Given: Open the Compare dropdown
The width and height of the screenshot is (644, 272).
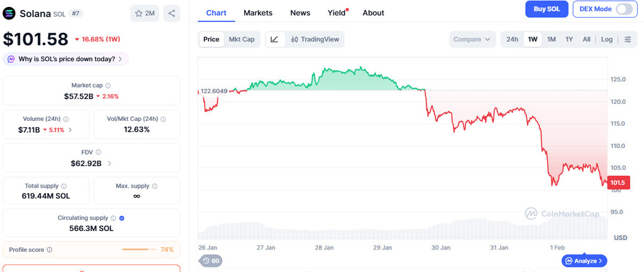Looking at the screenshot, I should pyautogui.click(x=472, y=39).
